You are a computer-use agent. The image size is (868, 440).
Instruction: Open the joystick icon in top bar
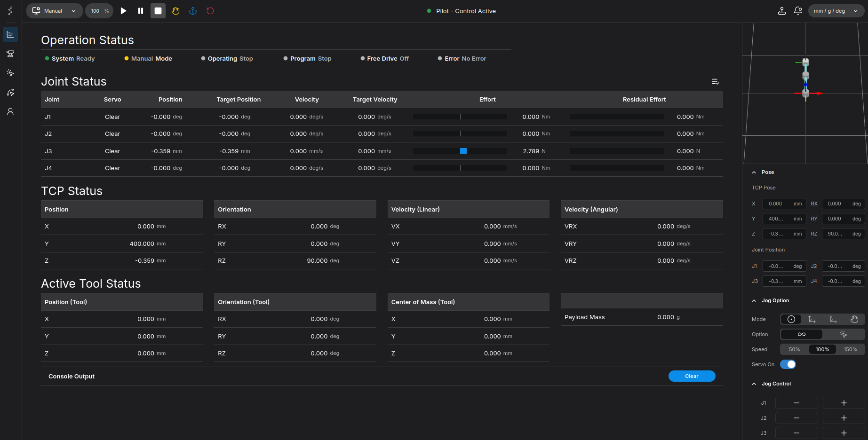tap(782, 11)
